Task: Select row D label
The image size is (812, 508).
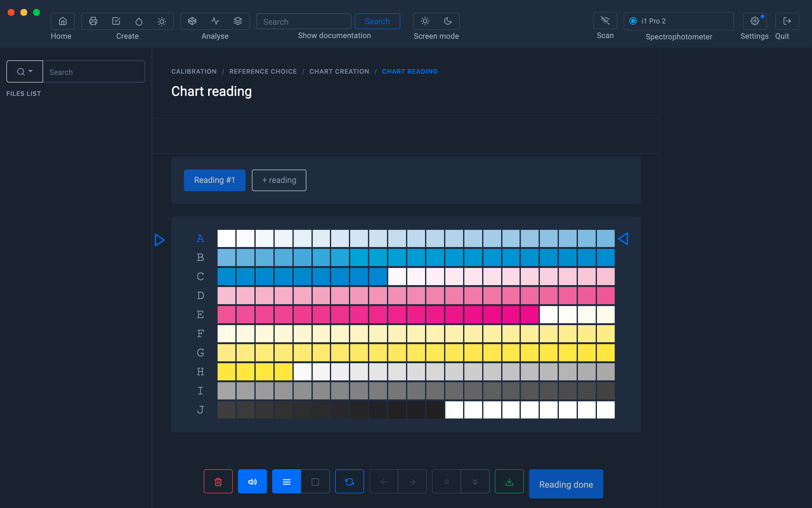Action: click(x=200, y=296)
